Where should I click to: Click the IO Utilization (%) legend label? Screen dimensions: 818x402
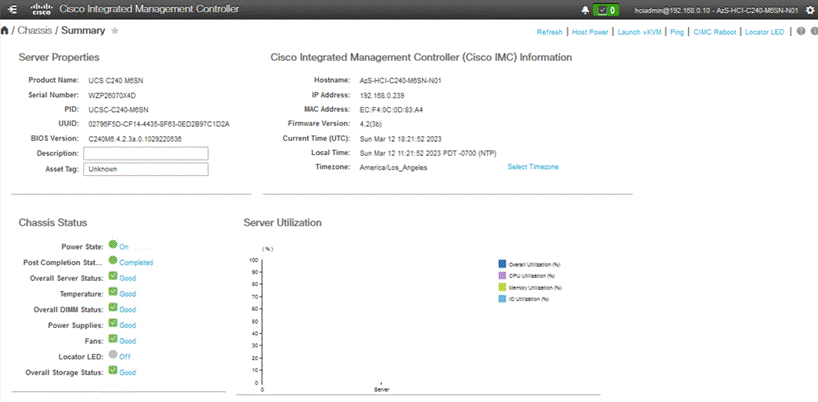(x=529, y=299)
